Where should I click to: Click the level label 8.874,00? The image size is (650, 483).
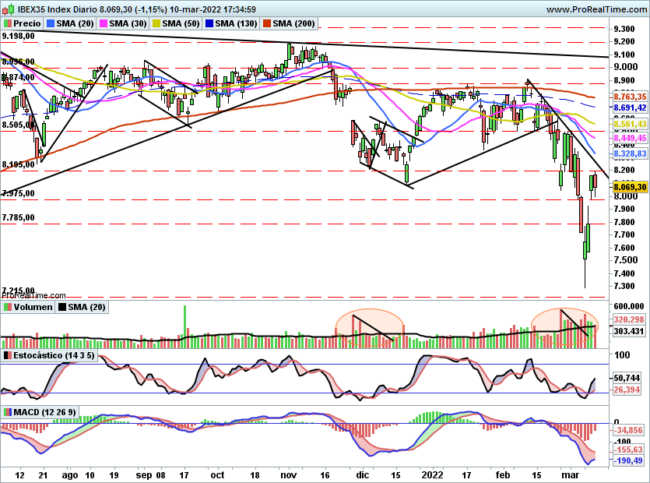[x=18, y=78]
